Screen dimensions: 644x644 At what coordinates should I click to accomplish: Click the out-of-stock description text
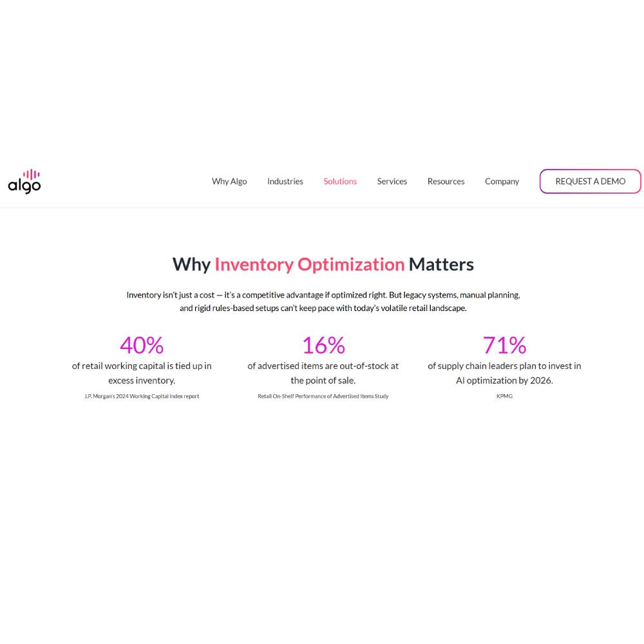click(x=323, y=373)
